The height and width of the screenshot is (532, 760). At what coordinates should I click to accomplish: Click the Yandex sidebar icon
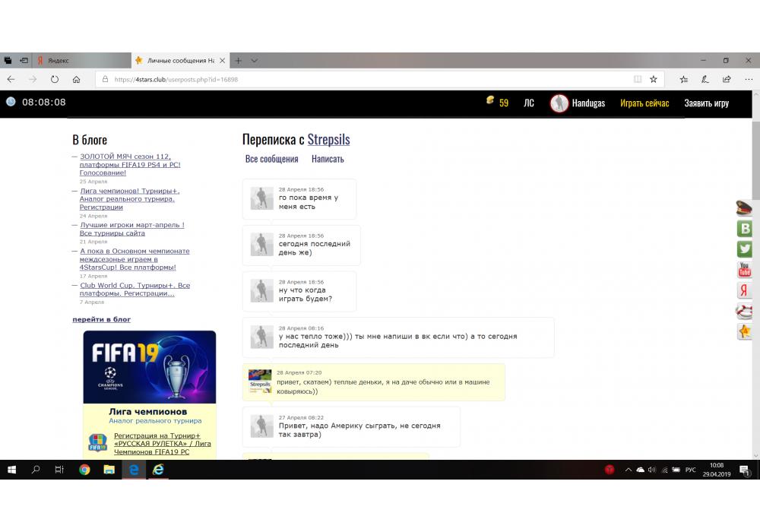(744, 290)
